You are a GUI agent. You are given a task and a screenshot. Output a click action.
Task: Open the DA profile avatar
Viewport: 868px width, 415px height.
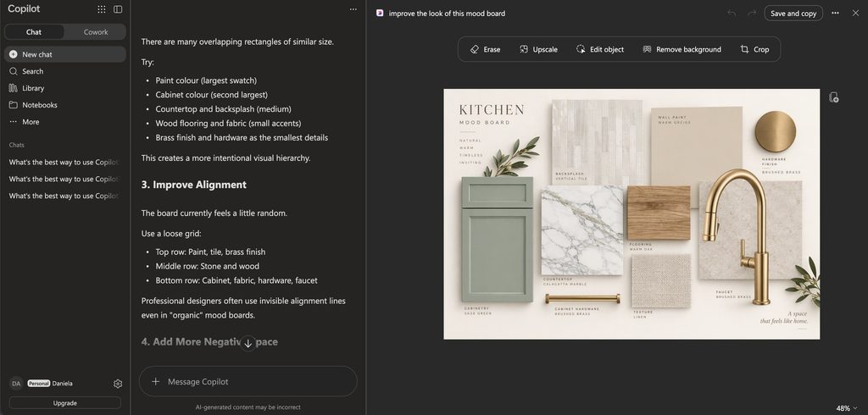(16, 384)
